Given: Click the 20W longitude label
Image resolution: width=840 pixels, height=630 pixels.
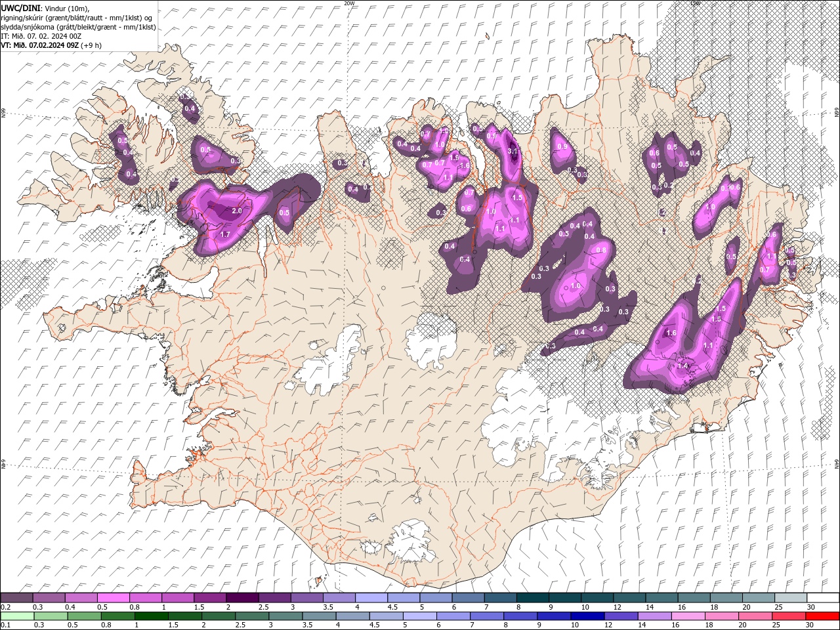Looking at the screenshot, I should (x=349, y=3).
